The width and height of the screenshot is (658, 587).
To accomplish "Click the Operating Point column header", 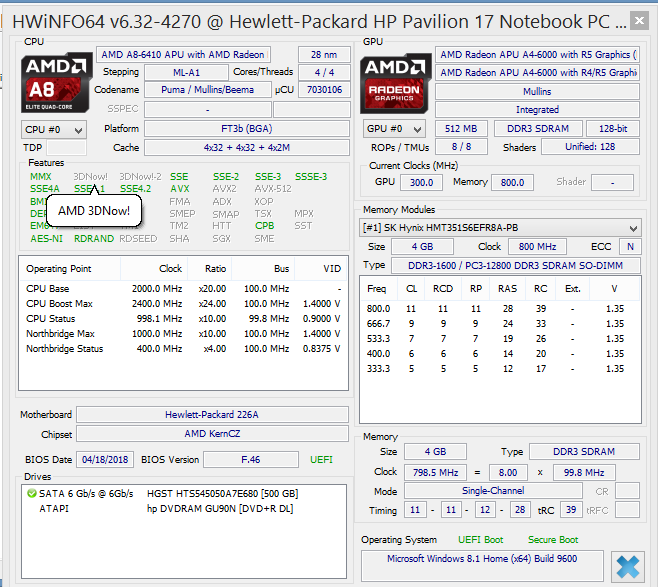I will [x=70, y=269].
